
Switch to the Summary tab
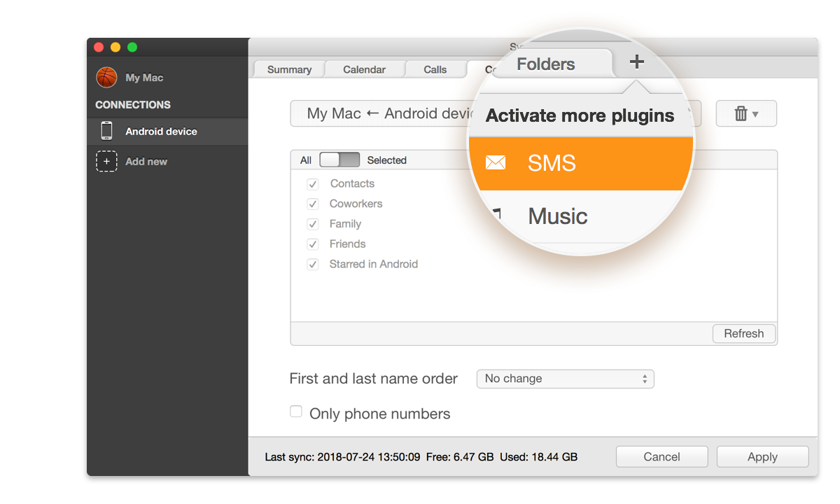289,69
